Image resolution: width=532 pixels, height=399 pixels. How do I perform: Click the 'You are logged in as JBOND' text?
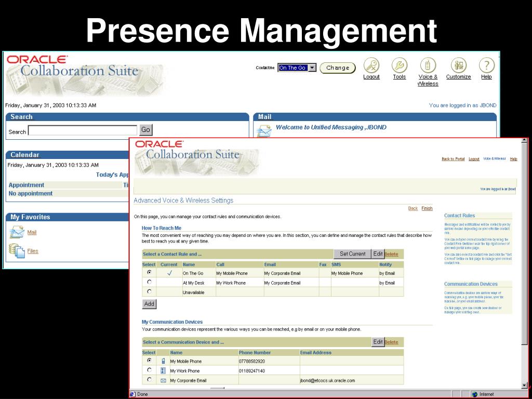point(462,105)
